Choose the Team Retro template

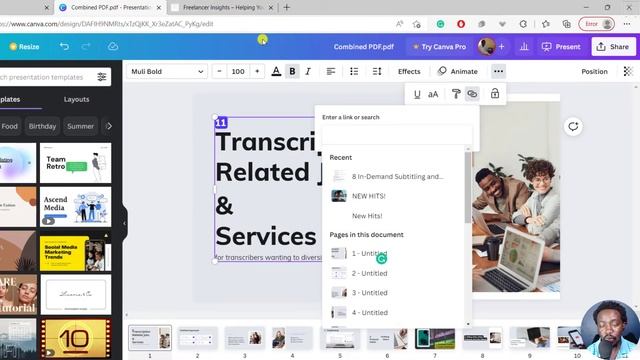tap(76, 162)
